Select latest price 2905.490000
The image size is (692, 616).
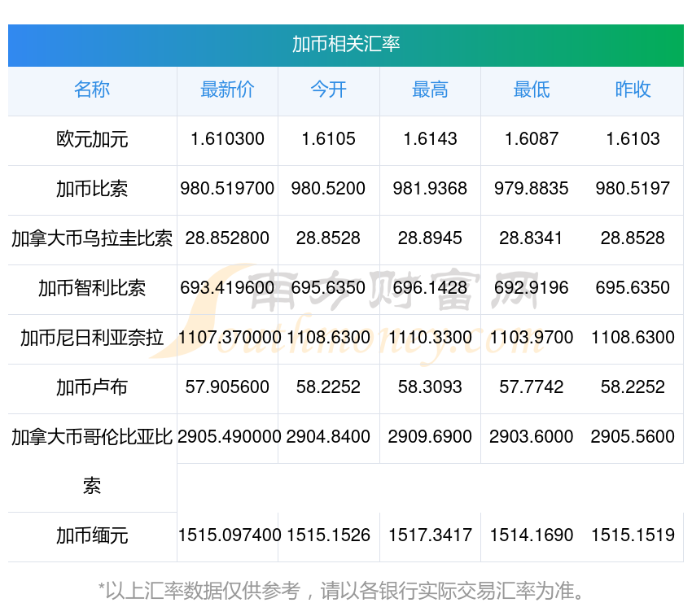[229, 437]
